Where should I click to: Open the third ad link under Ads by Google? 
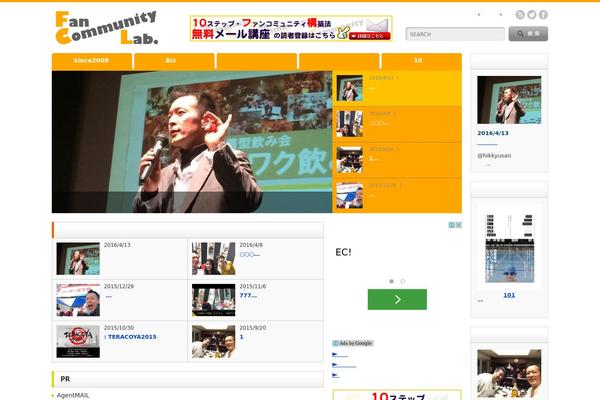pyautogui.click(x=336, y=376)
